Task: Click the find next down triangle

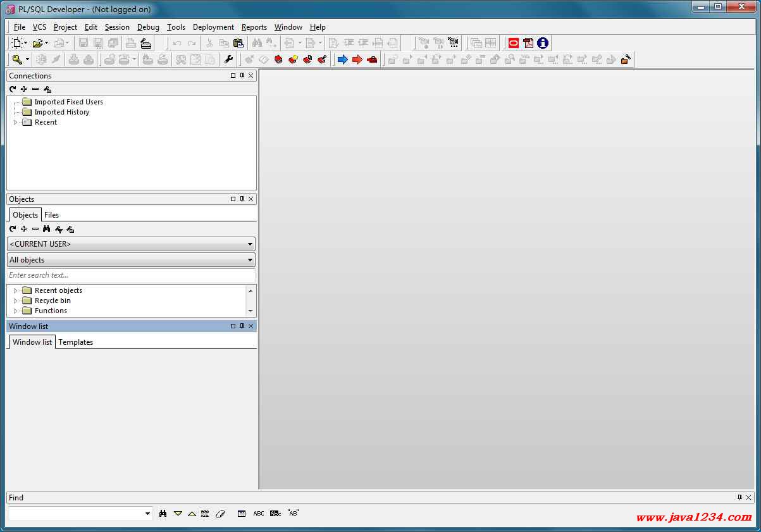Action: pos(178,514)
